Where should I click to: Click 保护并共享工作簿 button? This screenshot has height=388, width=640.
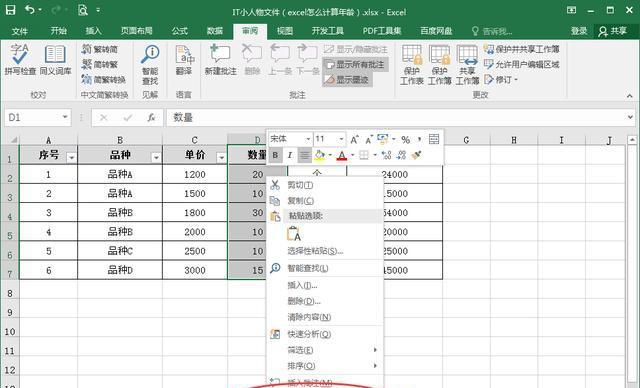(x=522, y=49)
